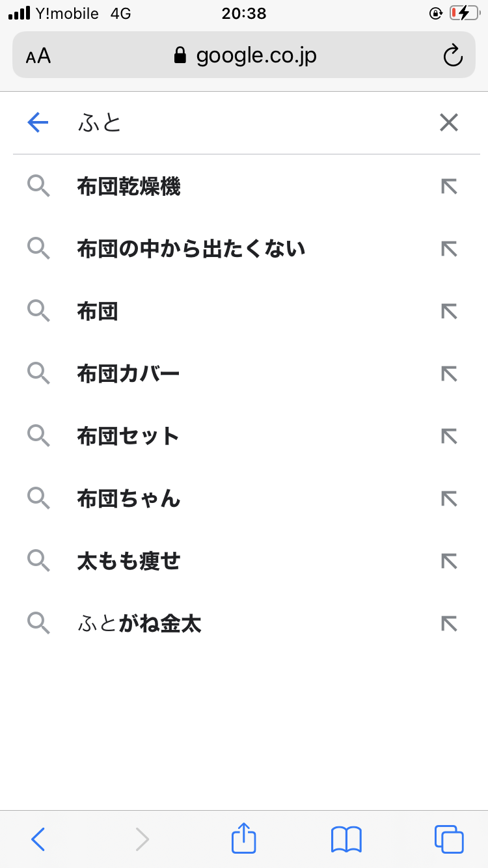This screenshot has height=868, width=488.
Task: Insert 布団セット into search using arrow
Action: (449, 436)
